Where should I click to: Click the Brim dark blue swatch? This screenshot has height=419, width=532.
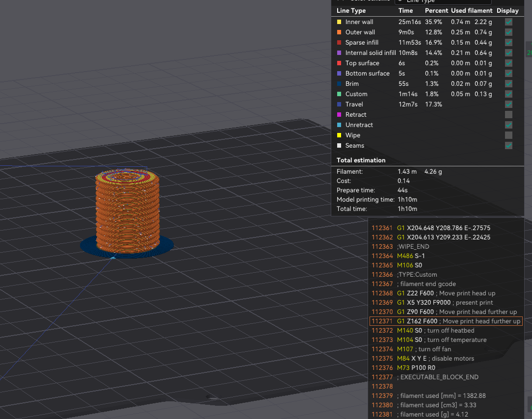pos(339,84)
